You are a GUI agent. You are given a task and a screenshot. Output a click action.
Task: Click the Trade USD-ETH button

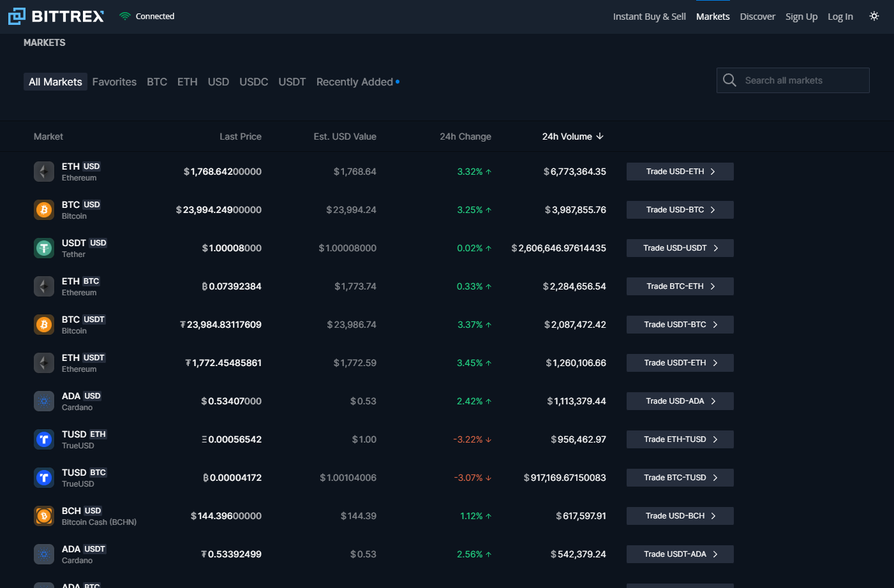[x=680, y=172]
